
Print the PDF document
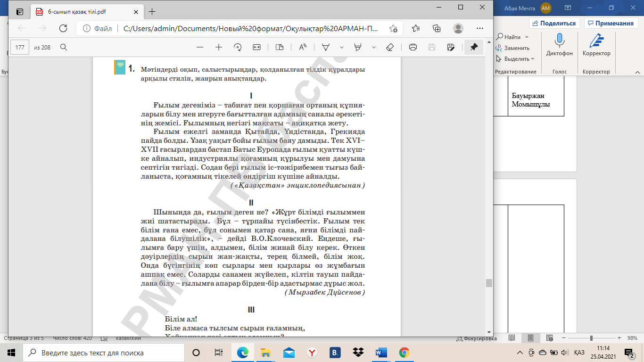tap(413, 47)
